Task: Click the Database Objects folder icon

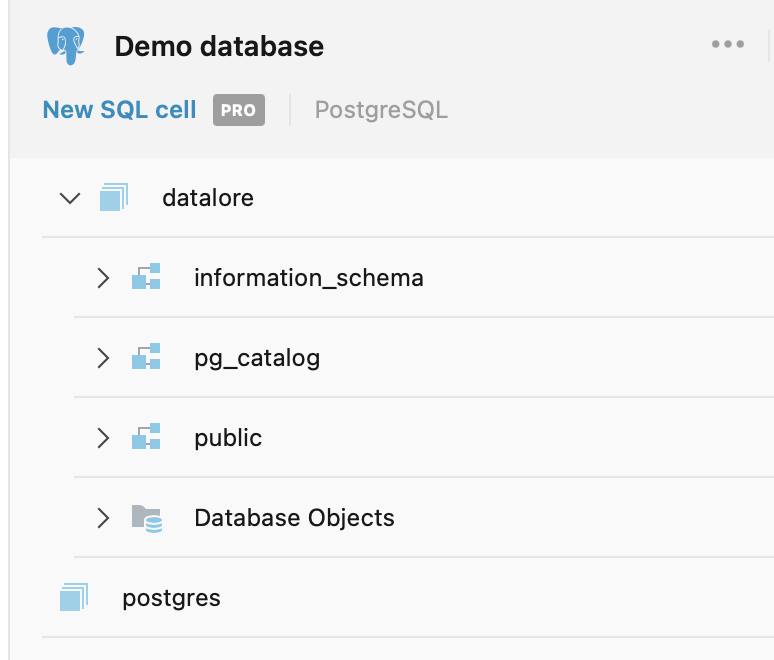Action: point(147,518)
